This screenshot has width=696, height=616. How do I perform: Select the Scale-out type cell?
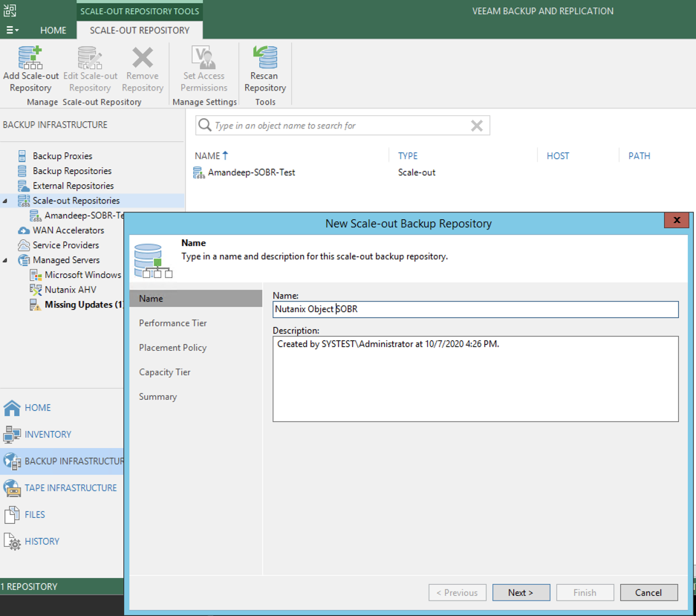417,172
